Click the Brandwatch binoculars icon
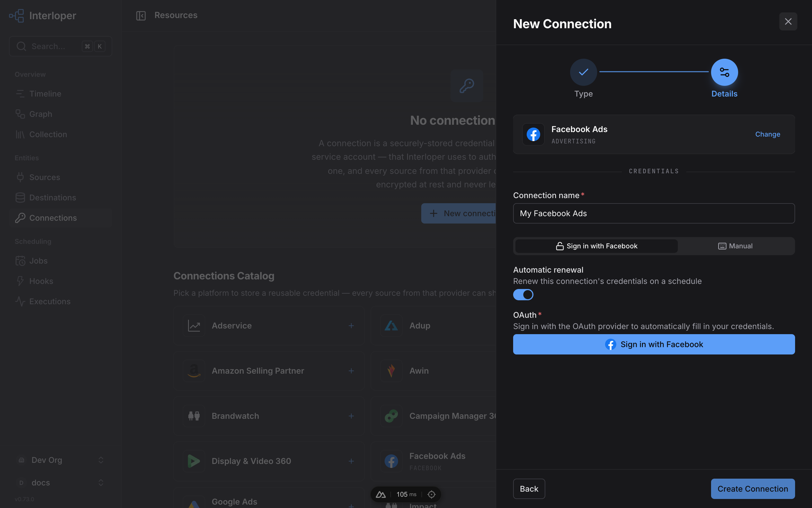Image resolution: width=812 pixels, height=508 pixels. (x=194, y=416)
